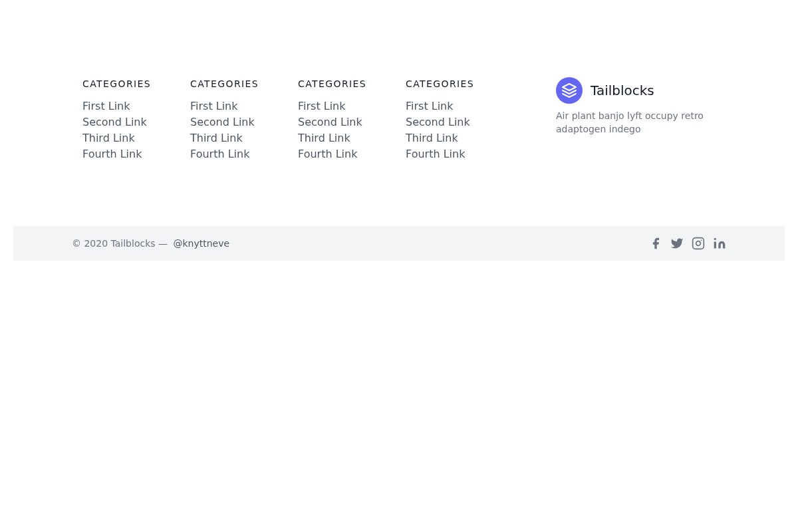Image resolution: width=798 pixels, height=532 pixels.
Task: Click Third Link in the second Categories column
Action: tap(216, 138)
